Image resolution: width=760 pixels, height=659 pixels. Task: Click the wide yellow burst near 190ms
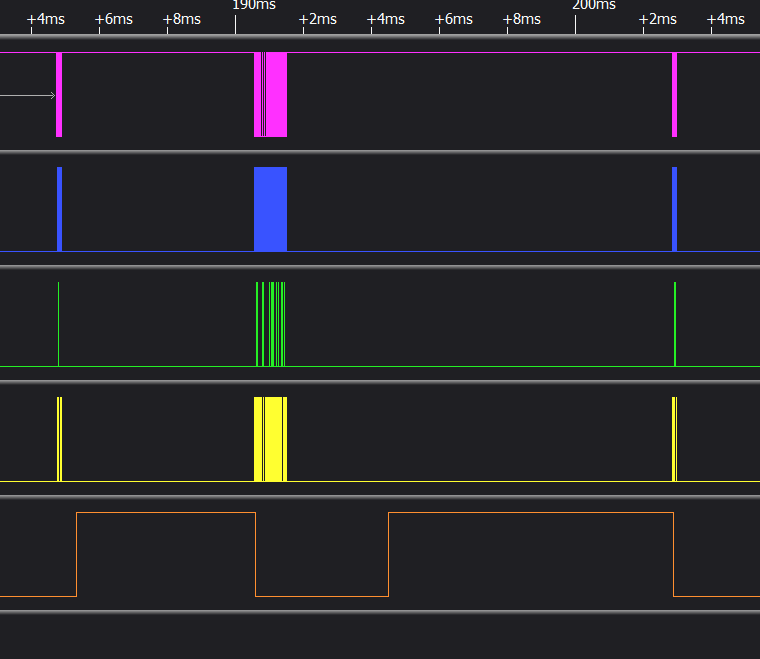[270, 439]
